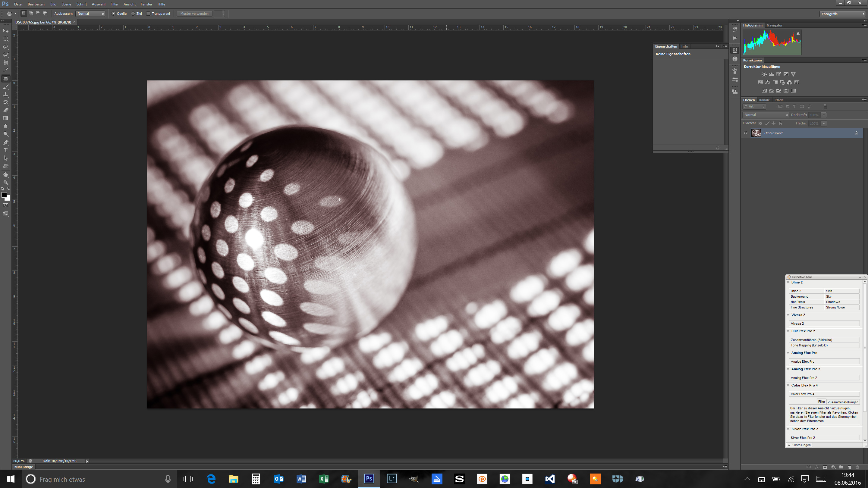Select the Eyedropper tool
Viewport: 868px width, 488px height.
6,71
